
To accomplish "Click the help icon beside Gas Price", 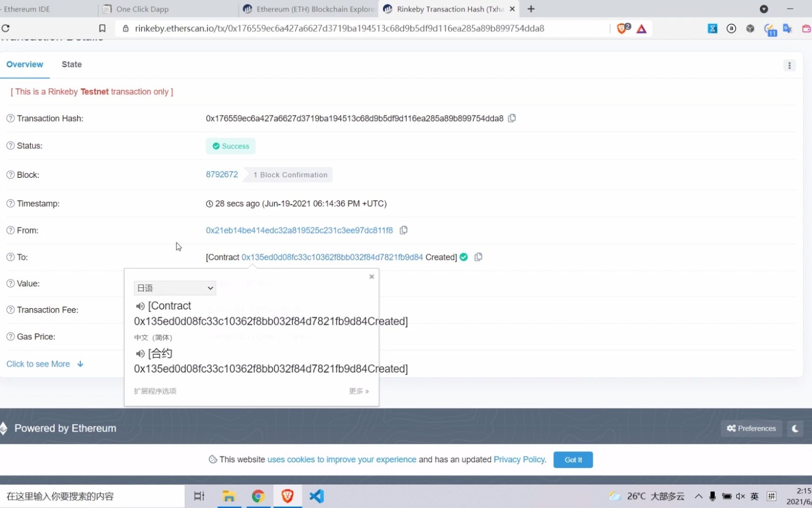I will click(x=10, y=336).
